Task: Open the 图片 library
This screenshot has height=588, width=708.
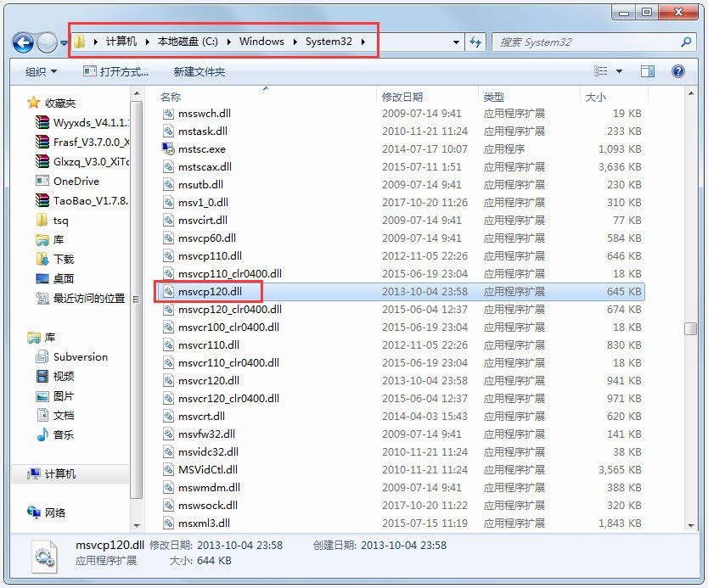Action: 54,395
